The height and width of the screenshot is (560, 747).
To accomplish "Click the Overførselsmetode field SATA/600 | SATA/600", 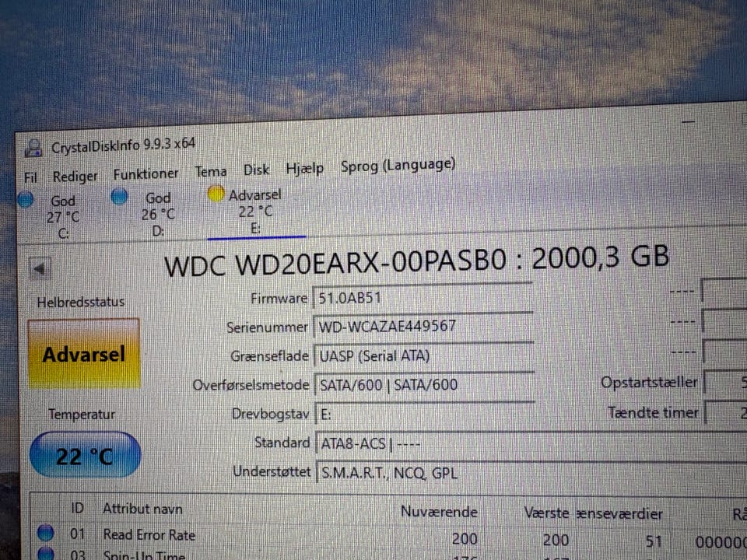I will tap(425, 385).
